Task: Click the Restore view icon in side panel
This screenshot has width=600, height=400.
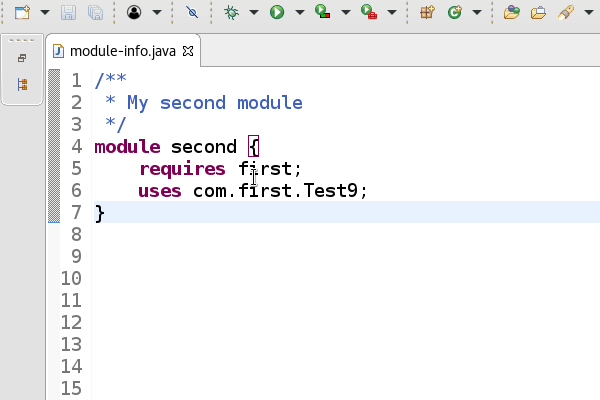Action: 22,58
